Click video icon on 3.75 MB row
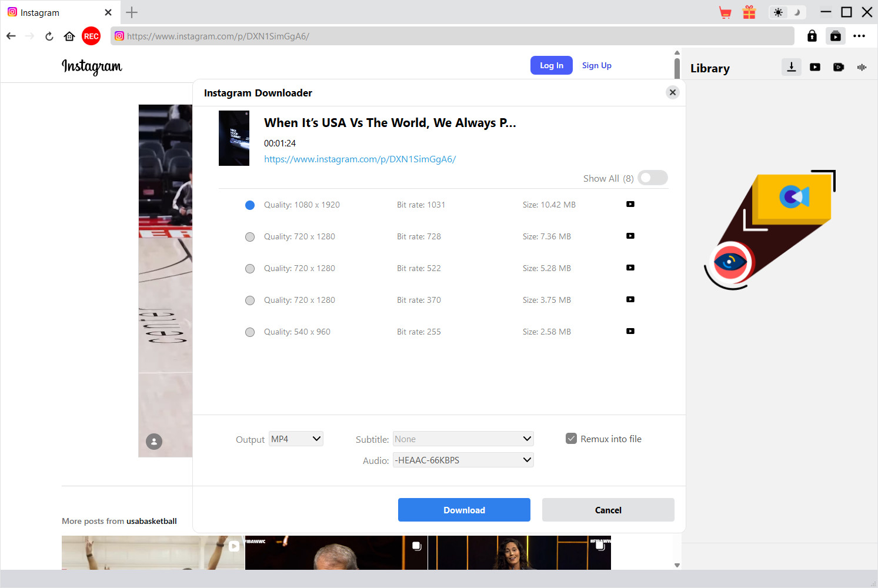 (630, 299)
